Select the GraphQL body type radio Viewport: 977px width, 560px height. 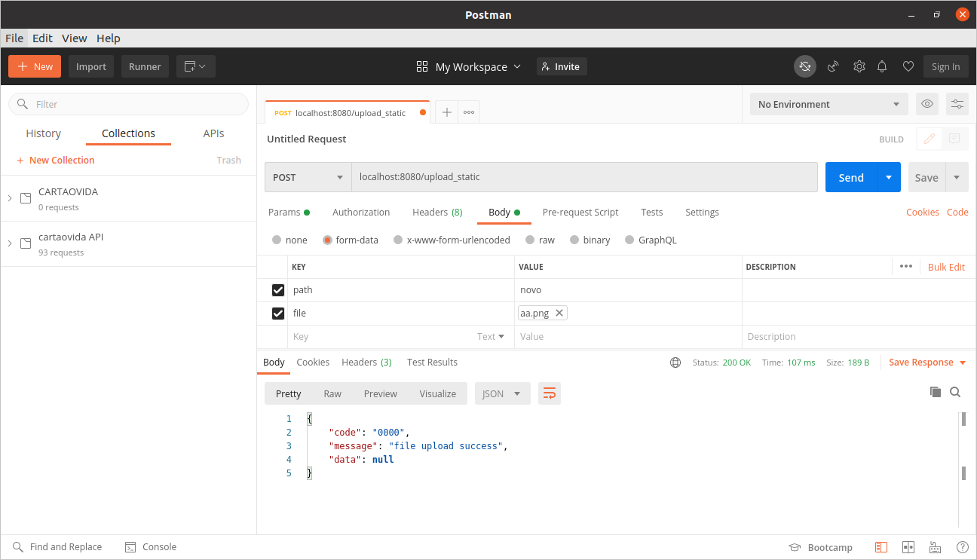tap(629, 240)
